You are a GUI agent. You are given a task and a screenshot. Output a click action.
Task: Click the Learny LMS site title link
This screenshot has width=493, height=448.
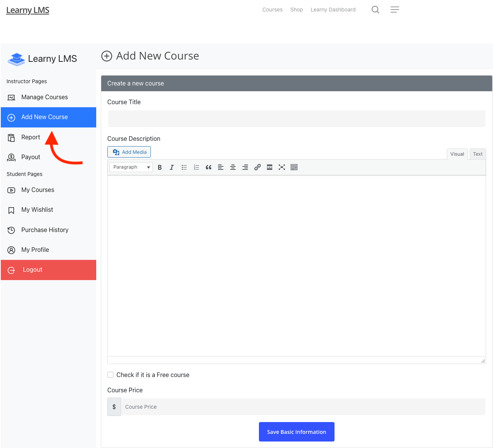coord(28,10)
